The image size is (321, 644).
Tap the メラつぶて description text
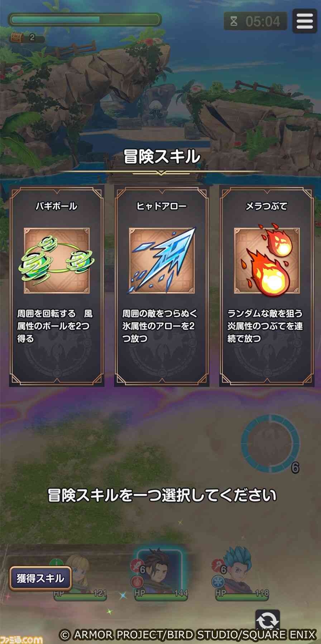pyautogui.click(x=265, y=326)
